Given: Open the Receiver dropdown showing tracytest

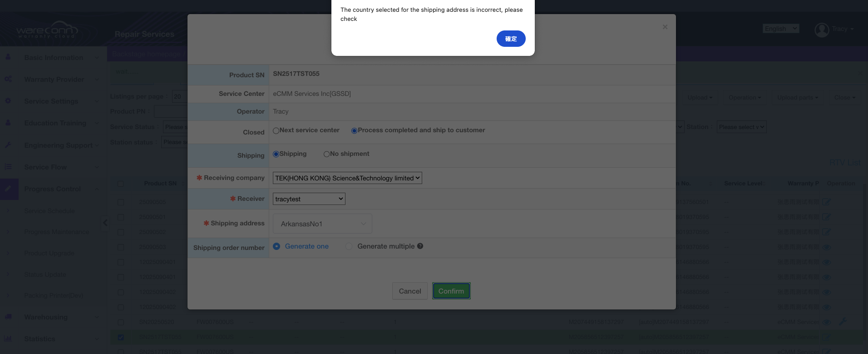Looking at the screenshot, I should 309,199.
